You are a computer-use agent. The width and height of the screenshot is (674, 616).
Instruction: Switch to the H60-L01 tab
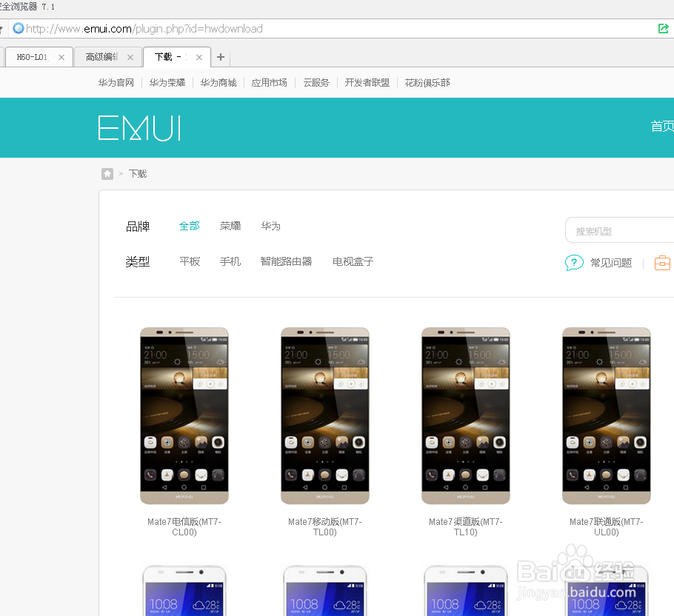point(32,56)
